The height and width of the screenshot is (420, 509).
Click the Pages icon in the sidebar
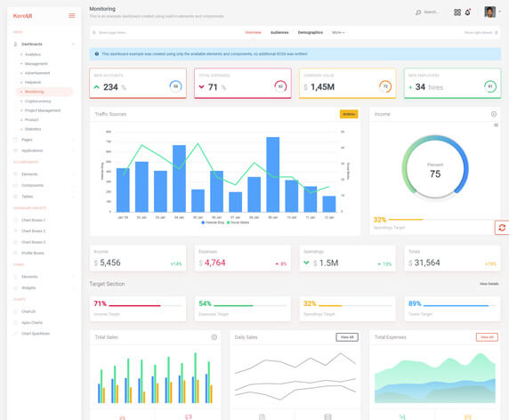(x=15, y=140)
